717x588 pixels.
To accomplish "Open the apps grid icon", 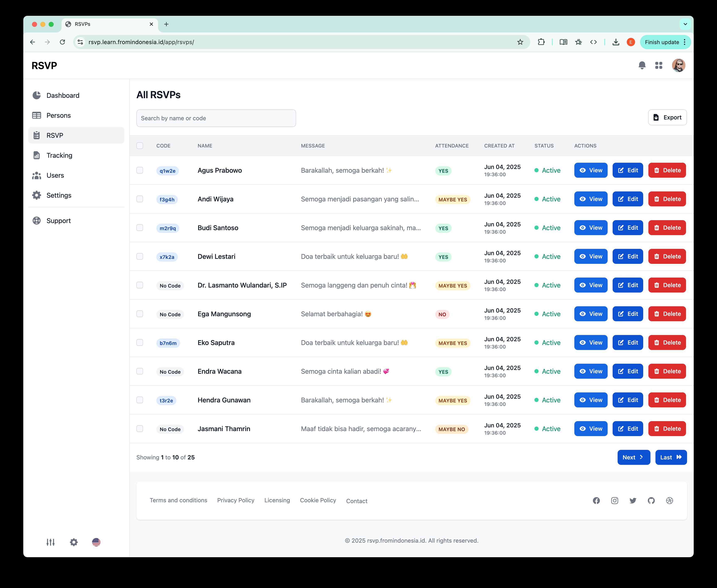I will pyautogui.click(x=658, y=65).
